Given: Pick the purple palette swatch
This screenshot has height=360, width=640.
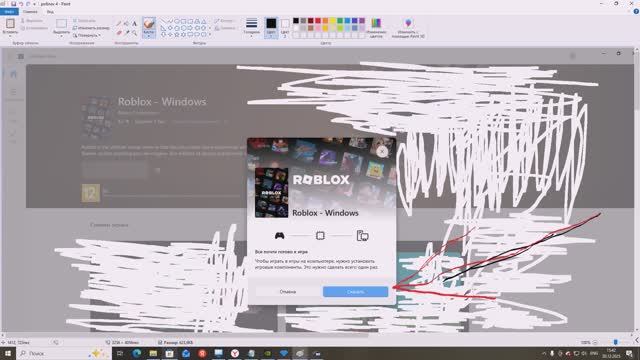Looking at the screenshot, I should pos(362,21).
